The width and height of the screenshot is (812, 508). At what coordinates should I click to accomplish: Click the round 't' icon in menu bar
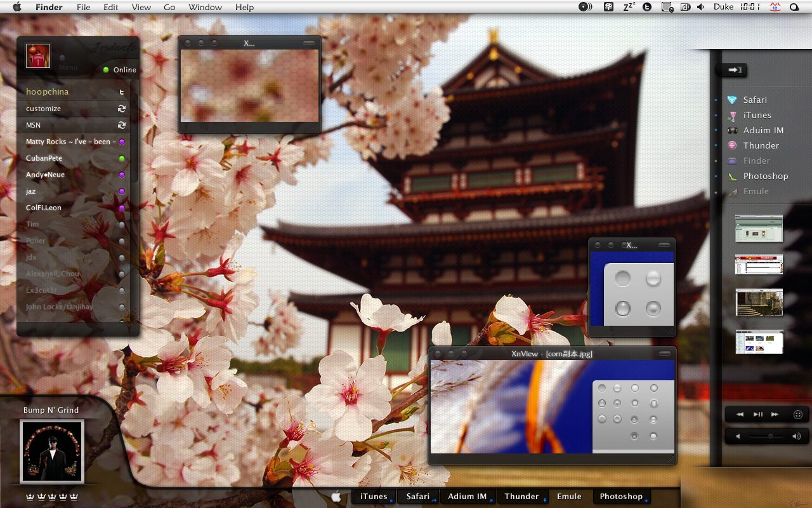click(647, 7)
